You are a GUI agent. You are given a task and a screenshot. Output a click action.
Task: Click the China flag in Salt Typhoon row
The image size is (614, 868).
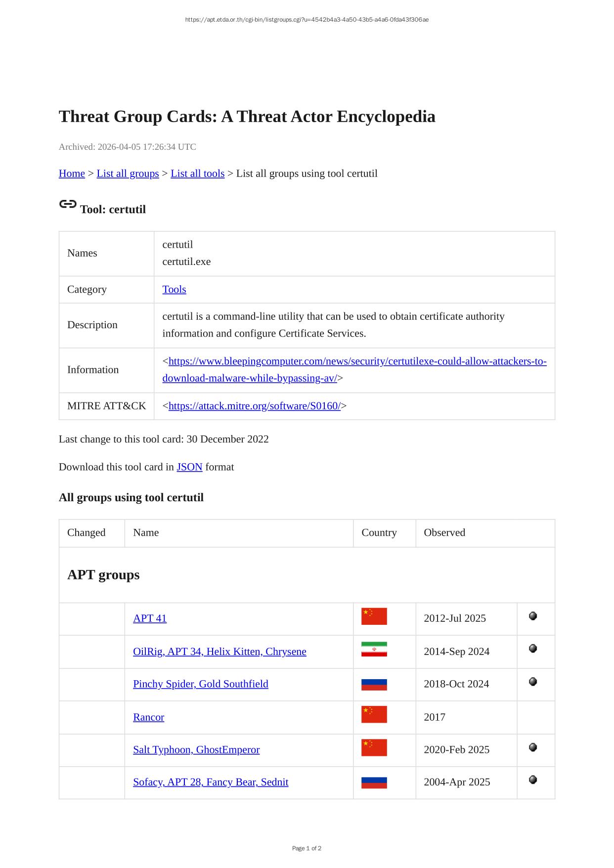point(374,748)
